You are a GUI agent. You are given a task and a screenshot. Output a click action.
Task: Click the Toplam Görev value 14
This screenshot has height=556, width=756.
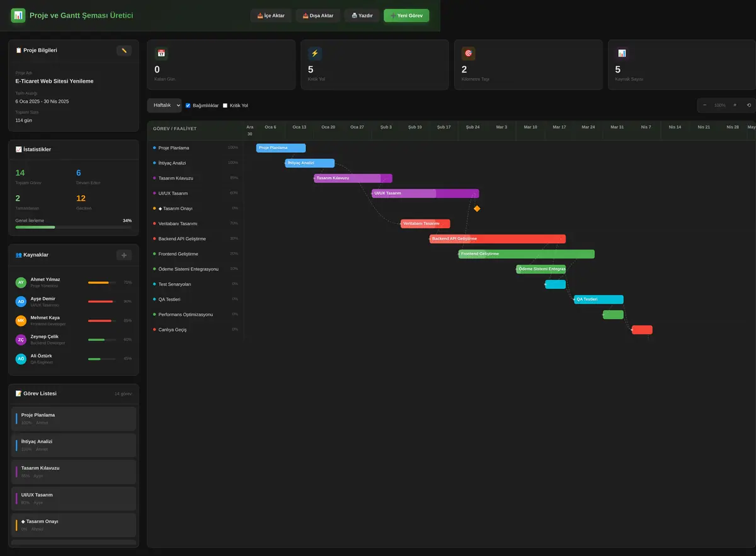(x=20, y=173)
